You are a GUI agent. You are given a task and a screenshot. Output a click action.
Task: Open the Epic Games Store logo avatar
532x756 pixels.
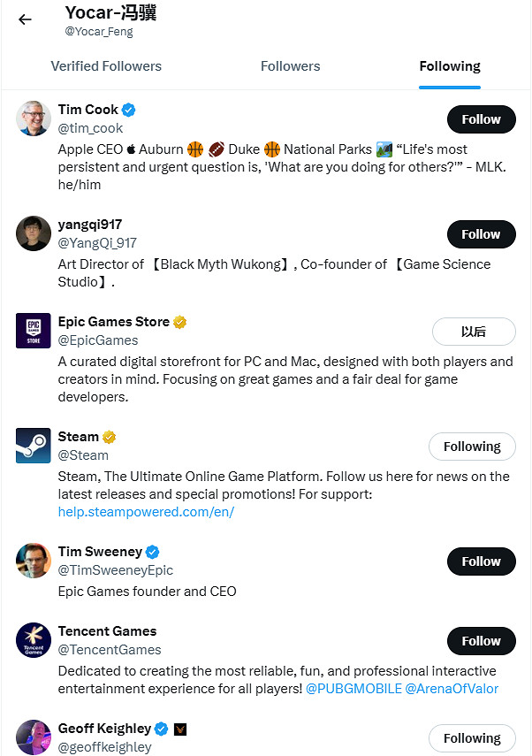(34, 331)
